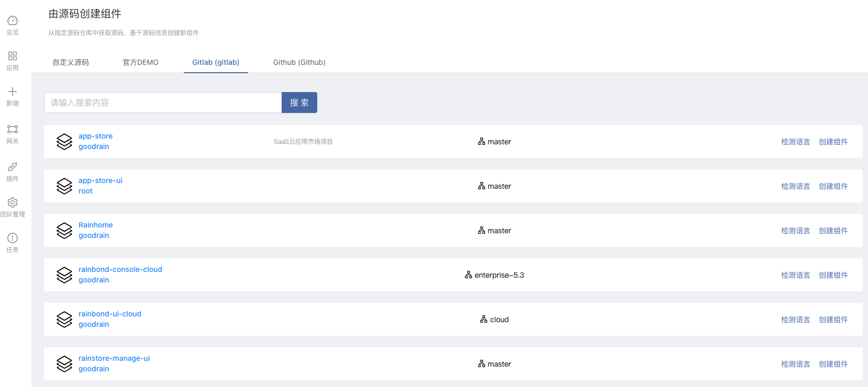Viewport: 868px width, 387px height.
Task: Open the rainstore-manage-ui repository link
Action: point(114,358)
